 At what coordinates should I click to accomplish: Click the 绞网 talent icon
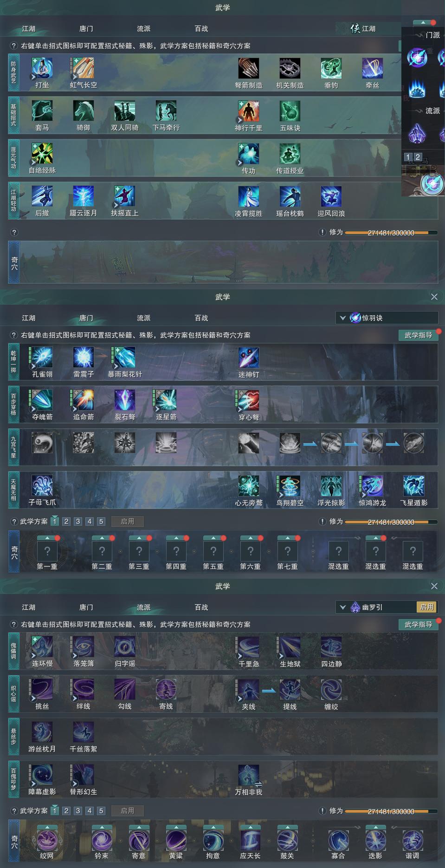coord(47,840)
